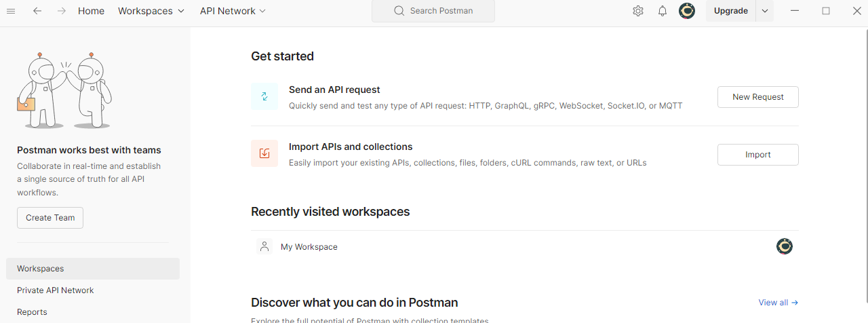Image resolution: width=868 pixels, height=323 pixels.
Task: Click the Create Team button
Action: tap(50, 218)
